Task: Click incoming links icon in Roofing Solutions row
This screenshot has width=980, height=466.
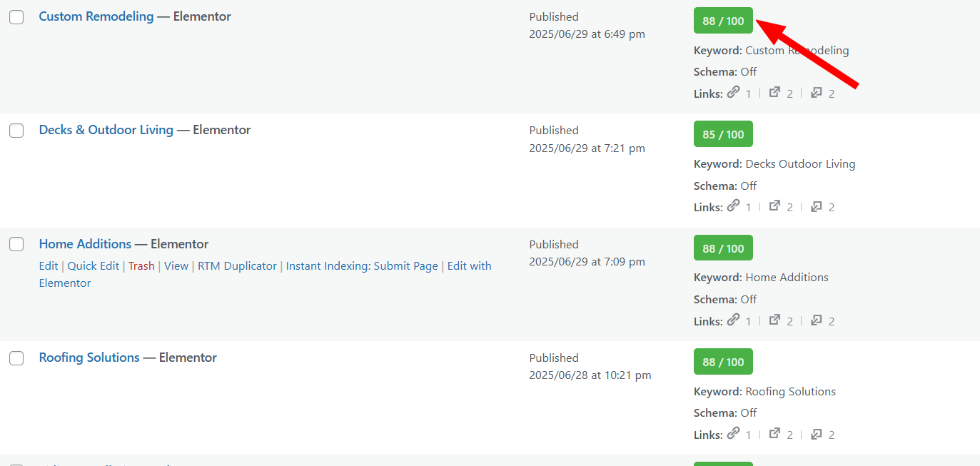Action: click(x=817, y=434)
